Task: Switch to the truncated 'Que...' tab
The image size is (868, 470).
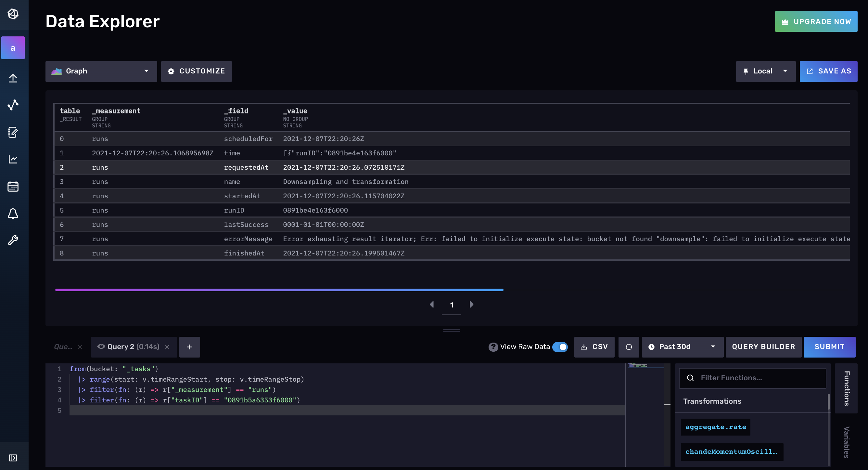Action: pos(63,347)
